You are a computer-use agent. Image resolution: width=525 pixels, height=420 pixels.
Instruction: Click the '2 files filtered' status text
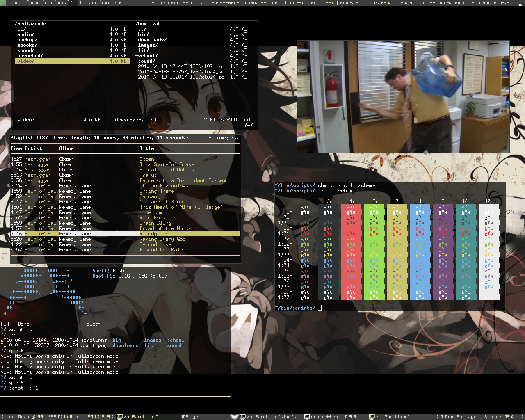(x=227, y=120)
